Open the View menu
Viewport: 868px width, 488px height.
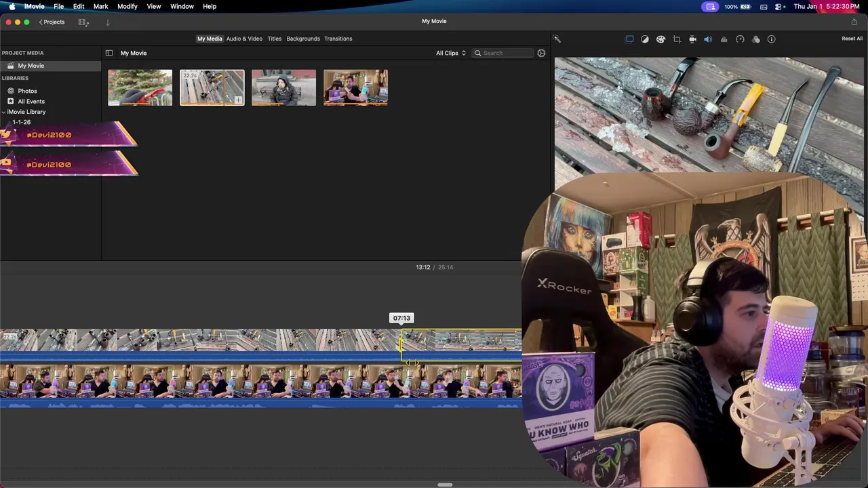(154, 6)
